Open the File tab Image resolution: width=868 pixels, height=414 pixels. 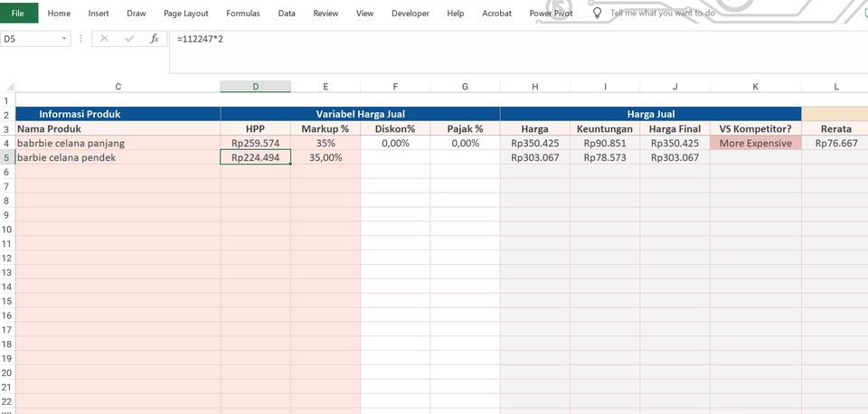click(x=19, y=13)
